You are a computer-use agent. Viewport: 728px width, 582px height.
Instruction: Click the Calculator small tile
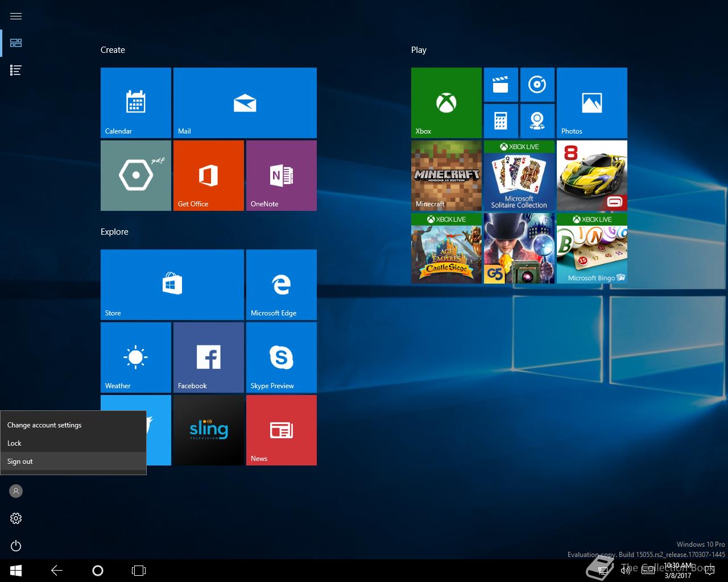[x=500, y=120]
